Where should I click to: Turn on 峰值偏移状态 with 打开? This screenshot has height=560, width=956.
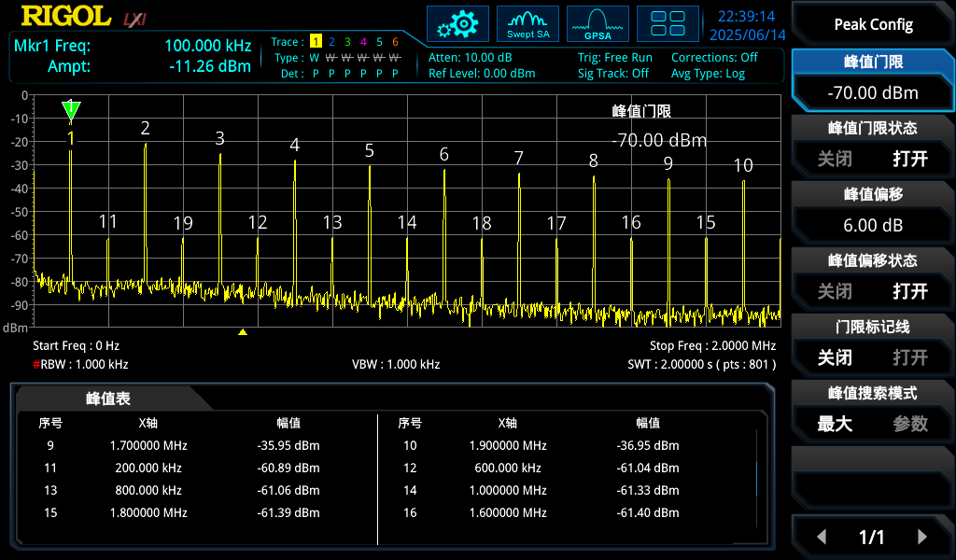tap(910, 291)
